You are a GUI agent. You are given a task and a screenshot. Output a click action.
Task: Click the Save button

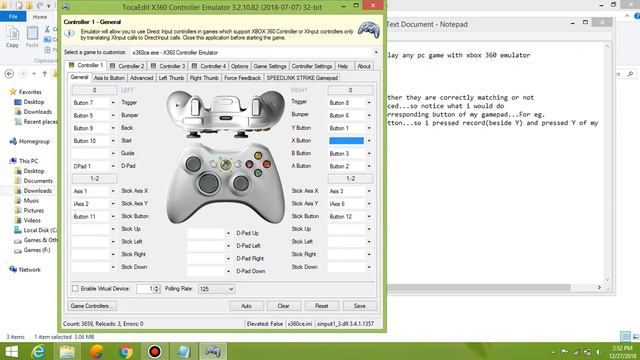[360, 306]
